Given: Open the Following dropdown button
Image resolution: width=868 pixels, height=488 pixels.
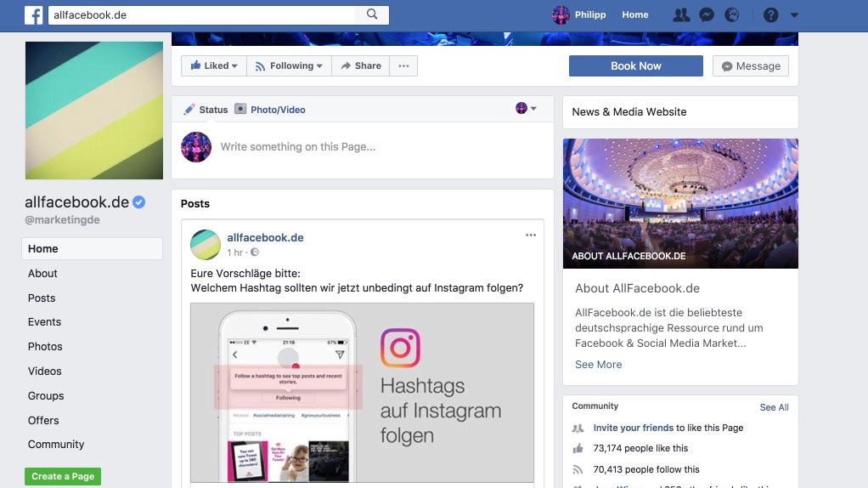Looking at the screenshot, I should point(289,66).
